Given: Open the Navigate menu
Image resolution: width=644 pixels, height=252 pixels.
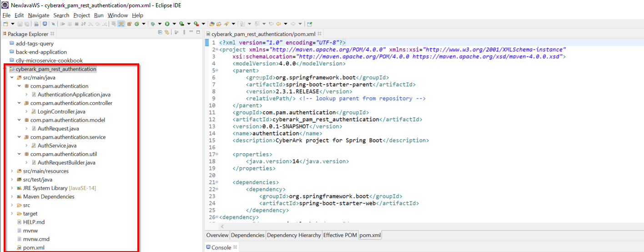Looking at the screenshot, I should tap(38, 15).
